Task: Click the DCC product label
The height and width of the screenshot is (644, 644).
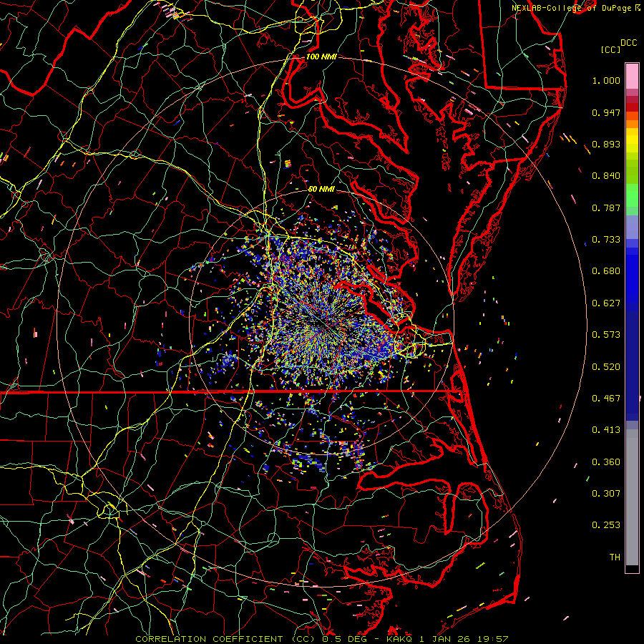Action: [628, 43]
